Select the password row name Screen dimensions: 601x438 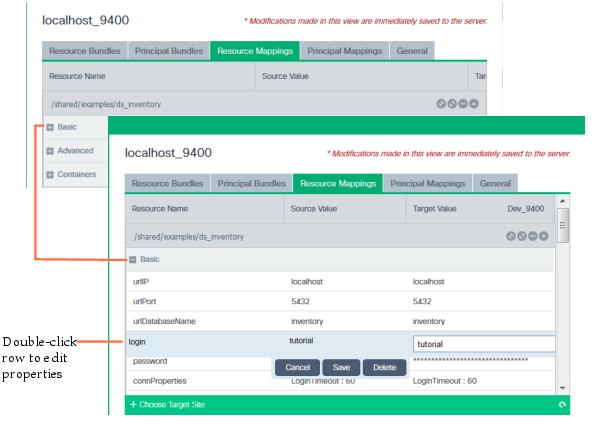click(150, 361)
